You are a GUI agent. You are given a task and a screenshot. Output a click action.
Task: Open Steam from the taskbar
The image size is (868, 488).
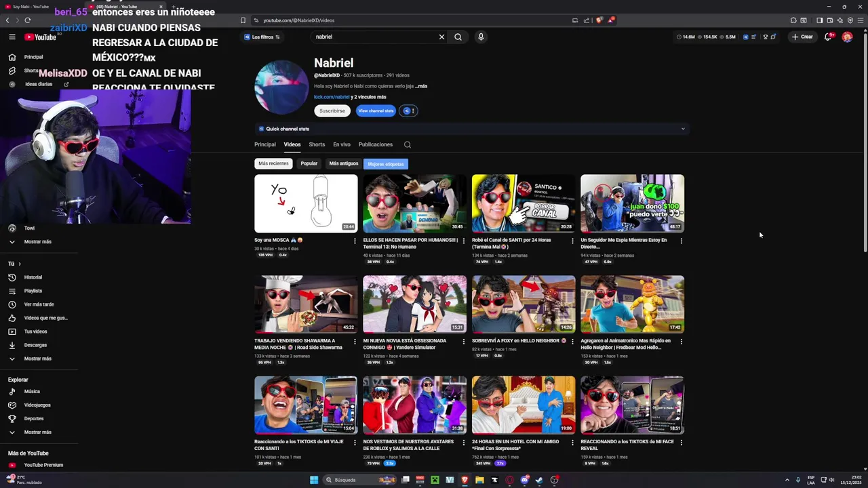pyautogui.click(x=539, y=480)
